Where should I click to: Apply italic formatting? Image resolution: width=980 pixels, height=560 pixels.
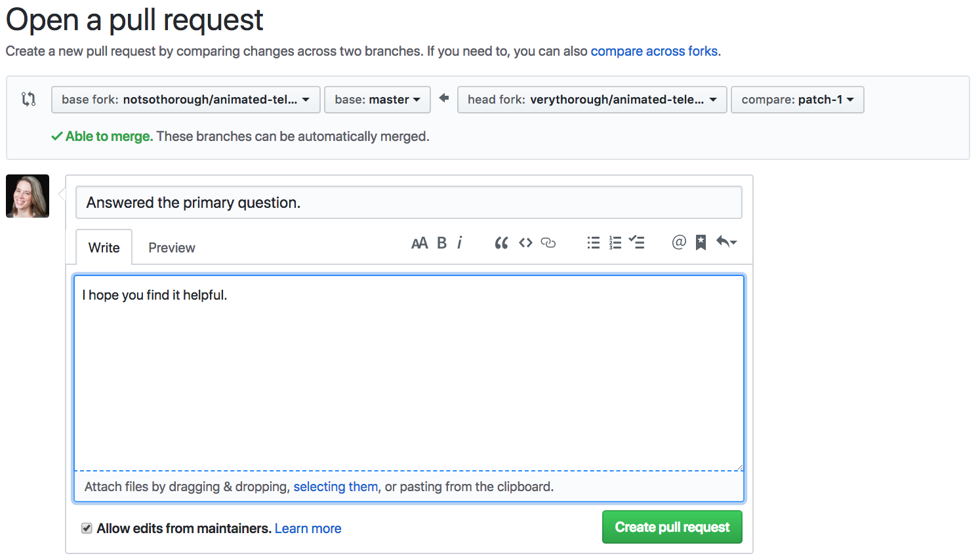coord(460,243)
